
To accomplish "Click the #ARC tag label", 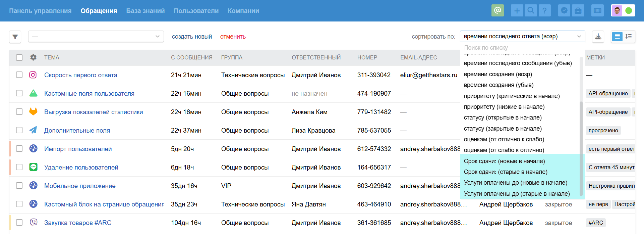I will (x=596, y=223).
